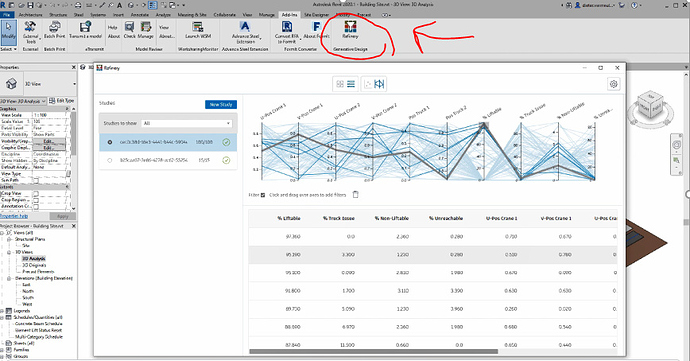The image size is (690, 361).
Task: Click the New Study button
Action: tap(221, 104)
